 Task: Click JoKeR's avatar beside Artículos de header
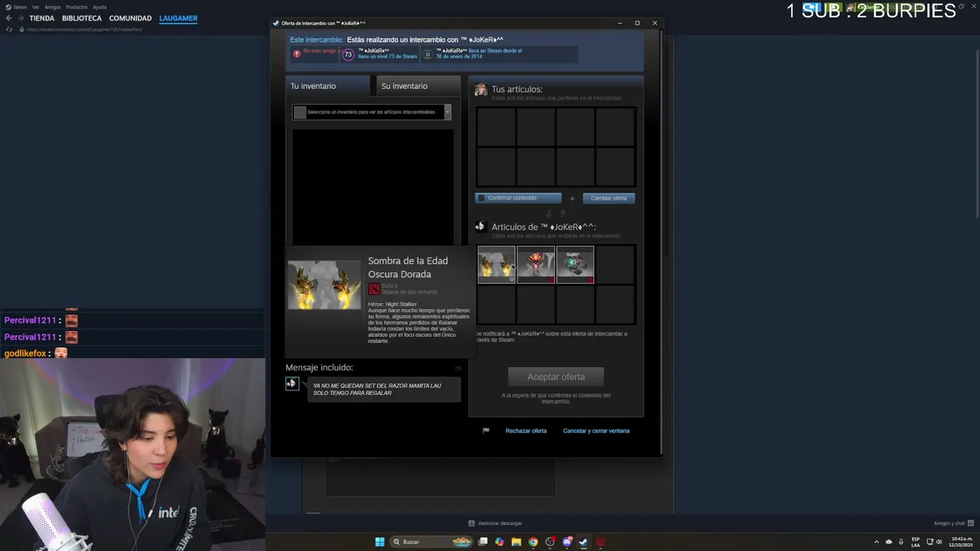480,227
